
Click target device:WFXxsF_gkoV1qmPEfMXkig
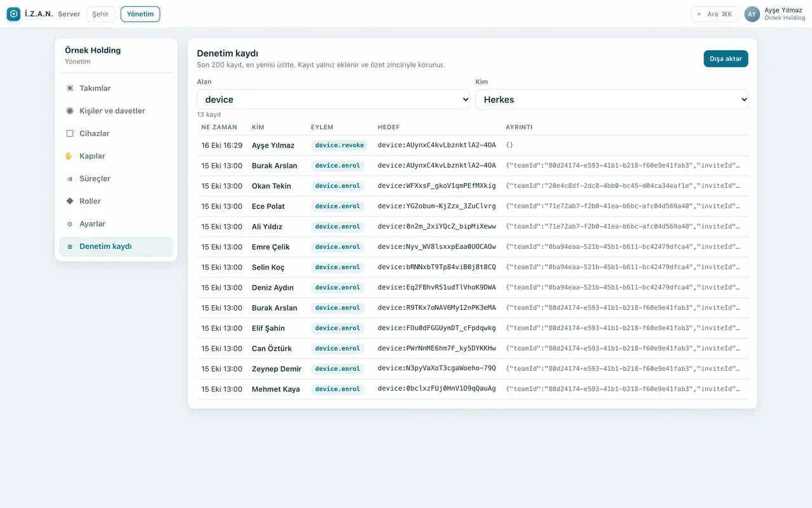pos(437,186)
